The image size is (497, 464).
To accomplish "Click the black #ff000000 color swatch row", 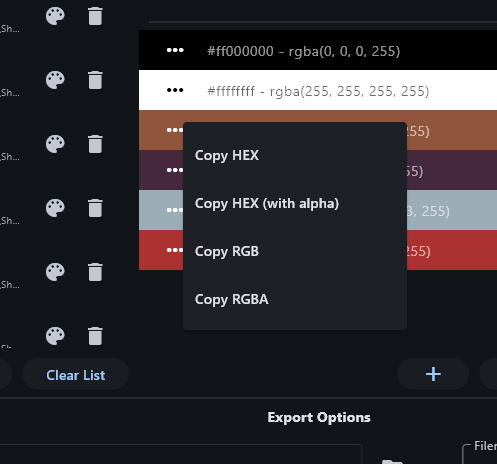I will point(318,50).
